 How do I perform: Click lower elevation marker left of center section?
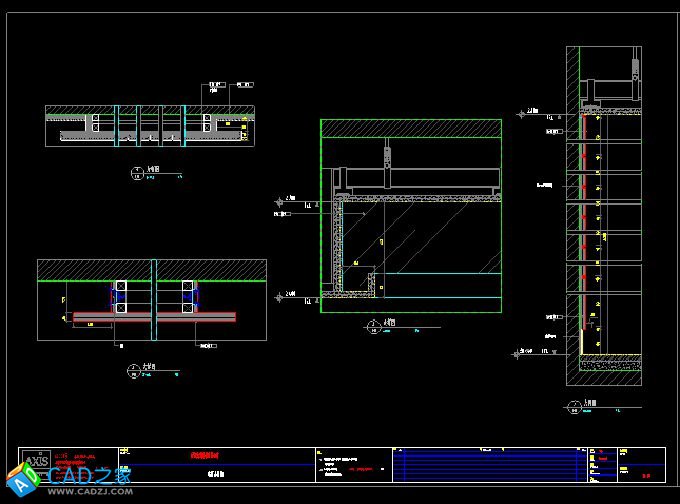(x=288, y=294)
